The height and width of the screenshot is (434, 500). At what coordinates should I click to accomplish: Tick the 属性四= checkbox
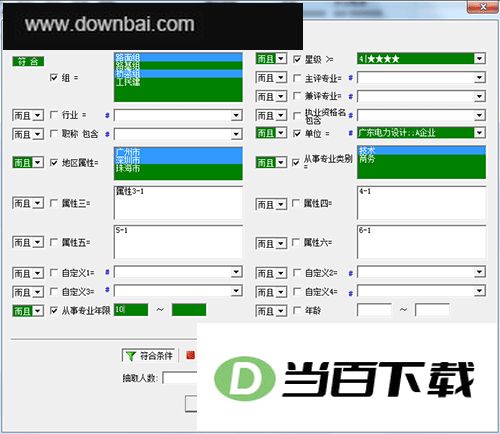pos(296,203)
